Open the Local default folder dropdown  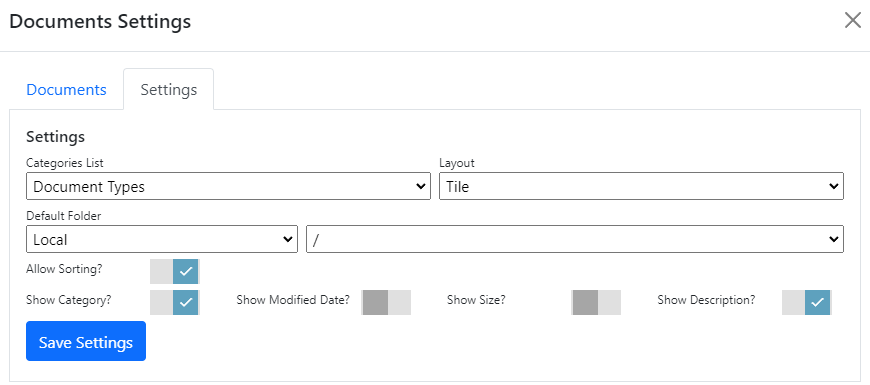point(162,239)
